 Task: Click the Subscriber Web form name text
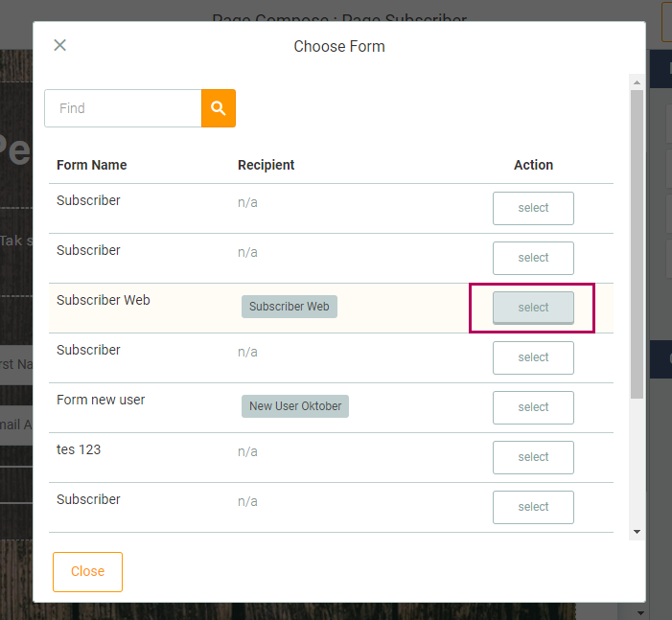[x=104, y=300]
